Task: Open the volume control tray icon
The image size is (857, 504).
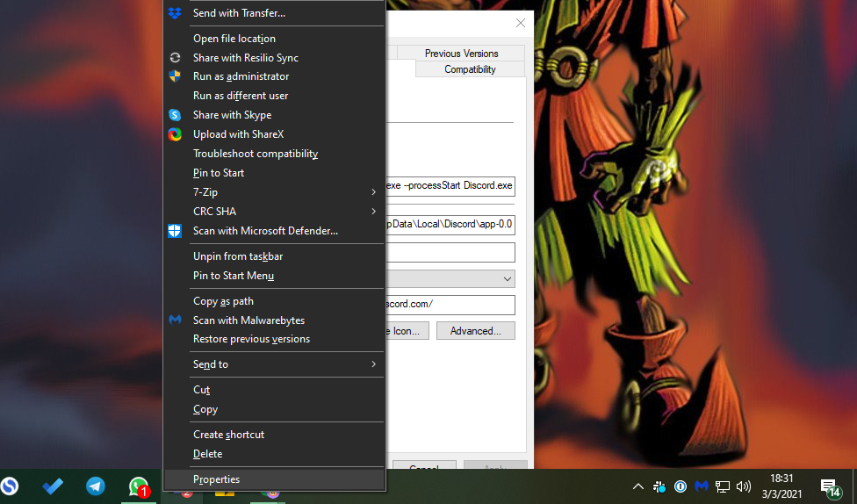Action: 744,486
